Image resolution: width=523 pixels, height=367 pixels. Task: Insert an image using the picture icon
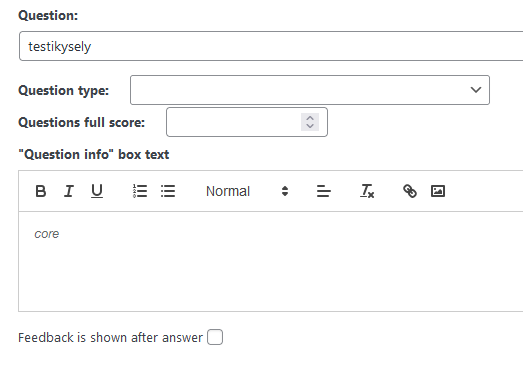click(438, 191)
